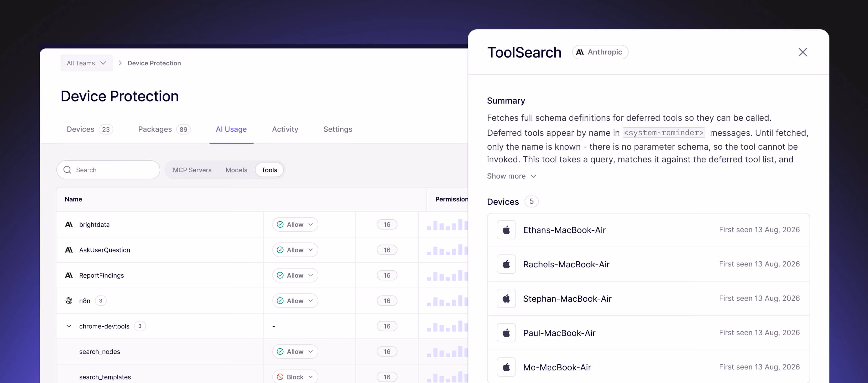Click Anthropic logo beside AskUserQuestion

pos(69,250)
